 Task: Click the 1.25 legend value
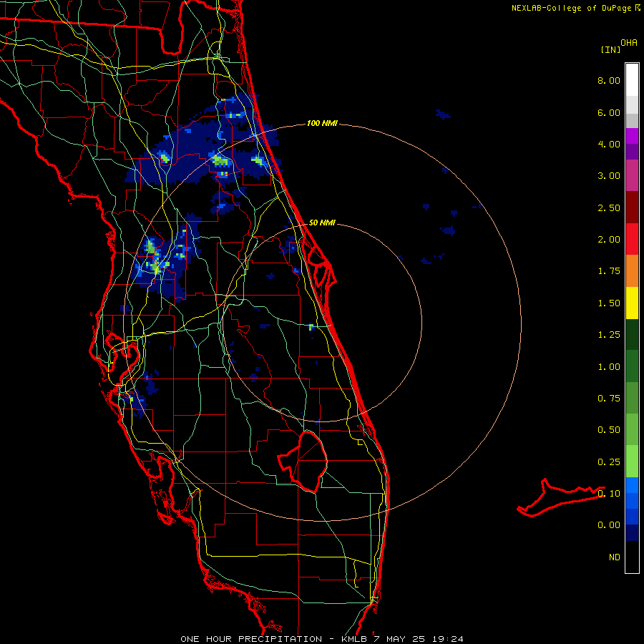tap(609, 335)
